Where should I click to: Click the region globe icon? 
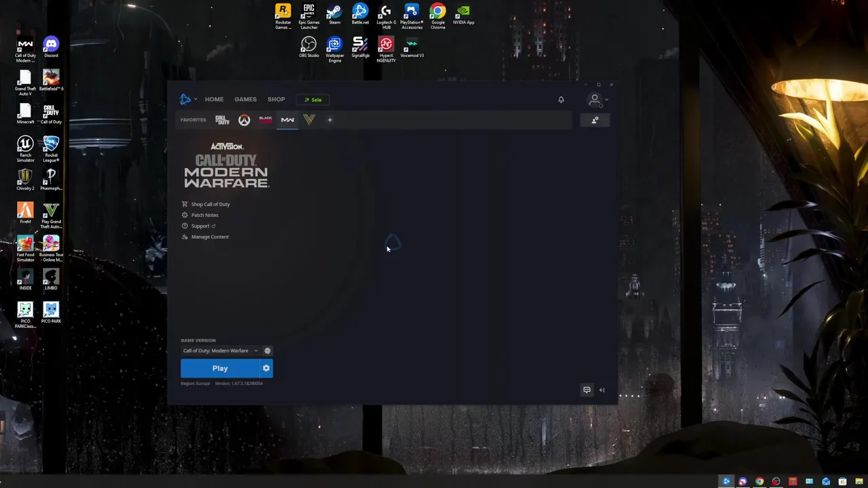[x=267, y=350]
